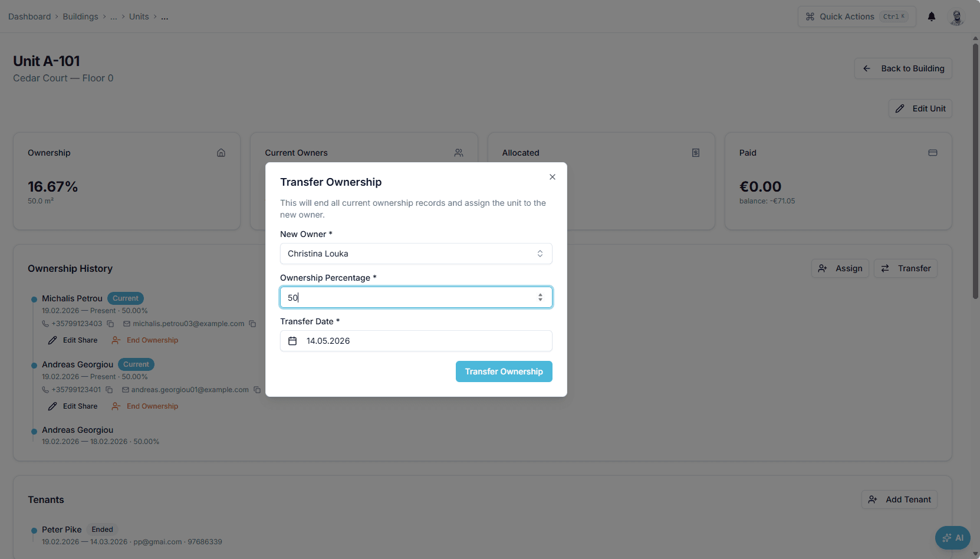The height and width of the screenshot is (559, 980).
Task: Focus the Transfer Date field
Action: click(x=416, y=341)
